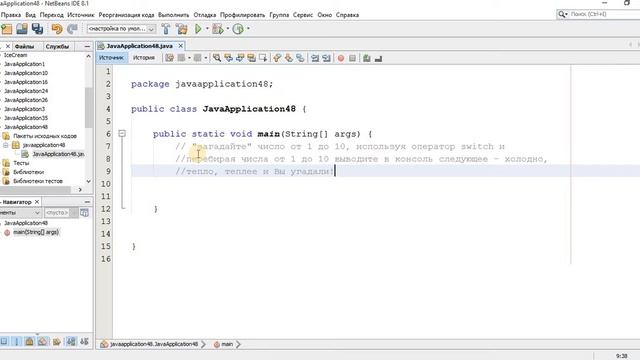
Task: Start the Debug Project toolbar icon
Action: coord(218,29)
